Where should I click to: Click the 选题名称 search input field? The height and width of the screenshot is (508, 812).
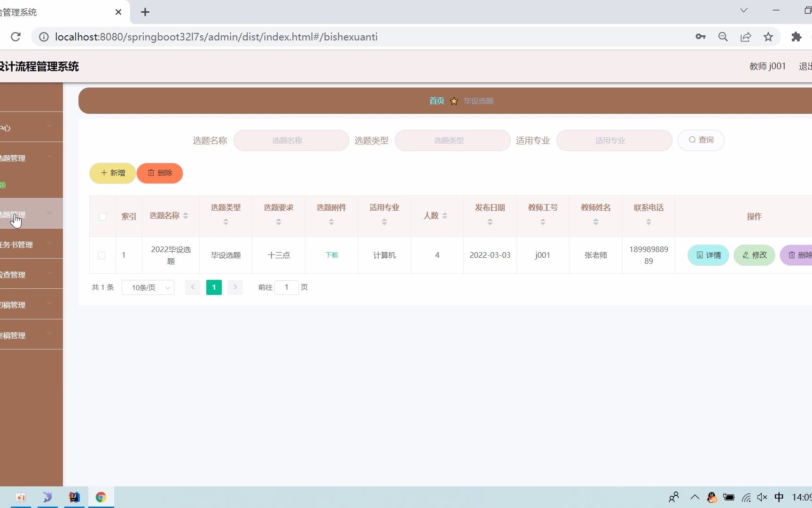pyautogui.click(x=291, y=140)
